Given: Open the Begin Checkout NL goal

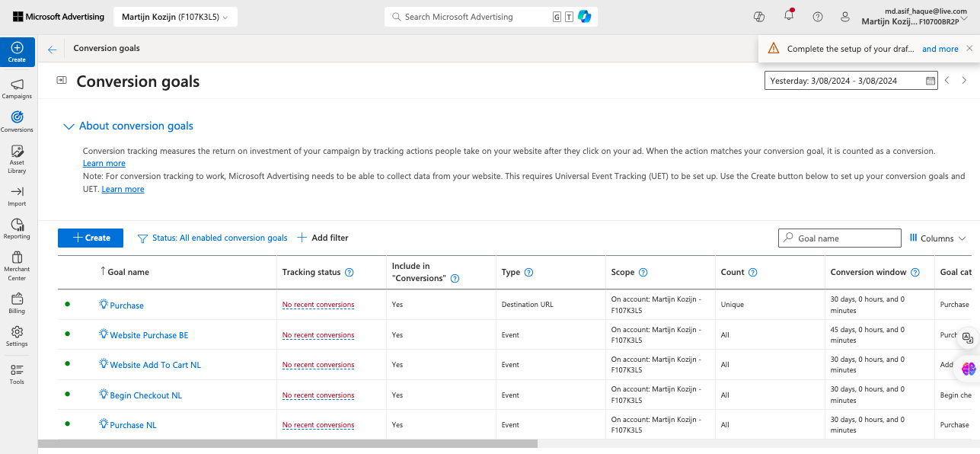Looking at the screenshot, I should pos(146,395).
